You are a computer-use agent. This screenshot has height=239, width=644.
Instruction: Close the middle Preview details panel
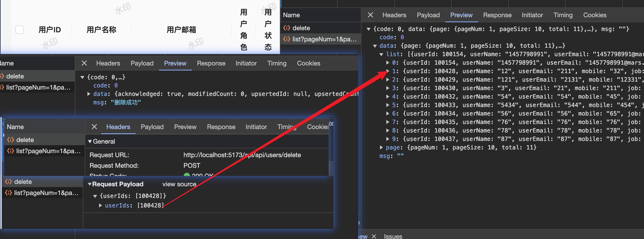coord(84,63)
